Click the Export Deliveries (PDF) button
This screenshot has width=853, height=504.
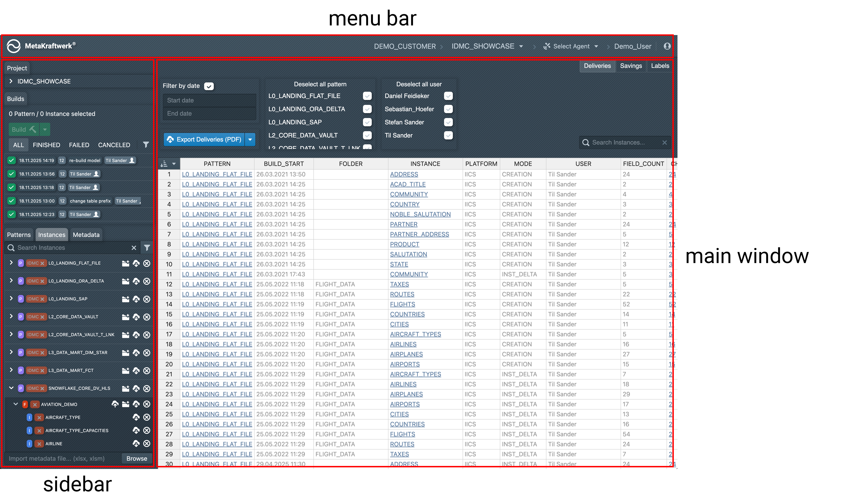(204, 140)
